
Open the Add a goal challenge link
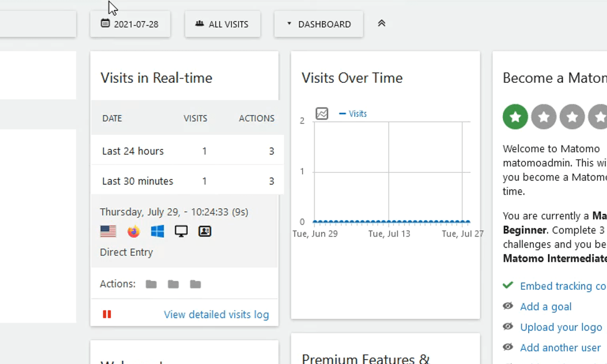pos(546,307)
